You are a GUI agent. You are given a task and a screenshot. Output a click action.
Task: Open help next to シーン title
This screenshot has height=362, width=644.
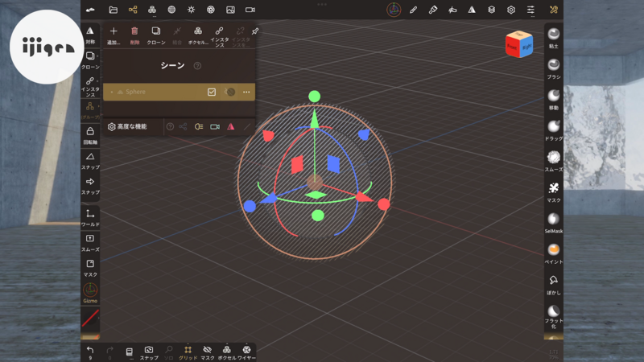point(197,66)
